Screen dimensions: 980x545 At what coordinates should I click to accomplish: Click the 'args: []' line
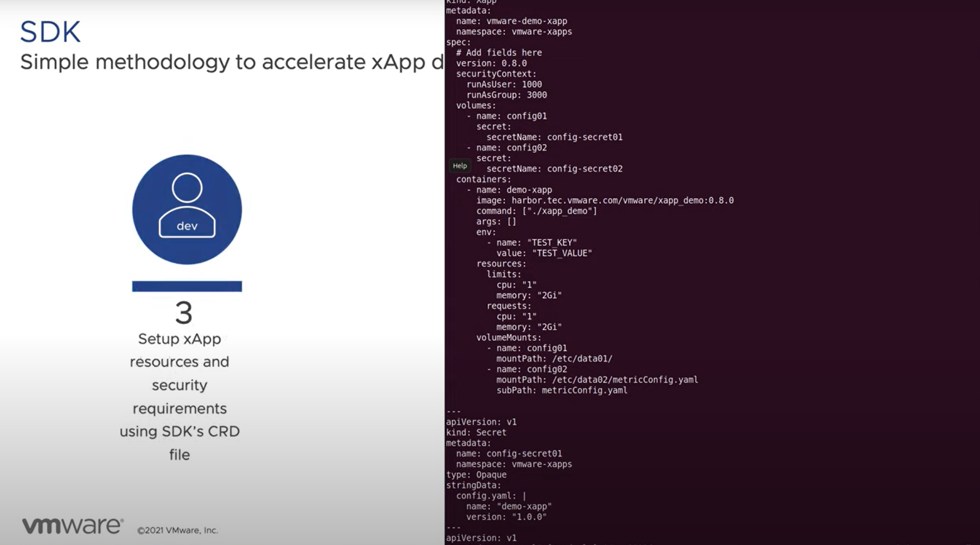pos(496,222)
